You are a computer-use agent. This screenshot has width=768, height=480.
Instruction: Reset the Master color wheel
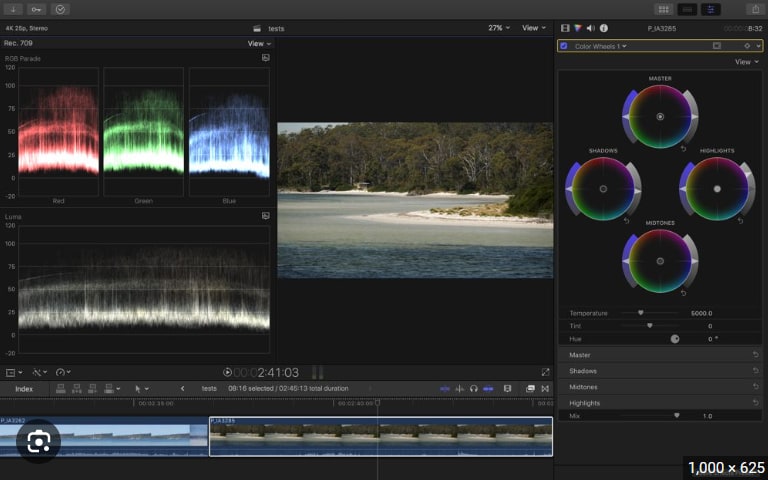coord(683,148)
